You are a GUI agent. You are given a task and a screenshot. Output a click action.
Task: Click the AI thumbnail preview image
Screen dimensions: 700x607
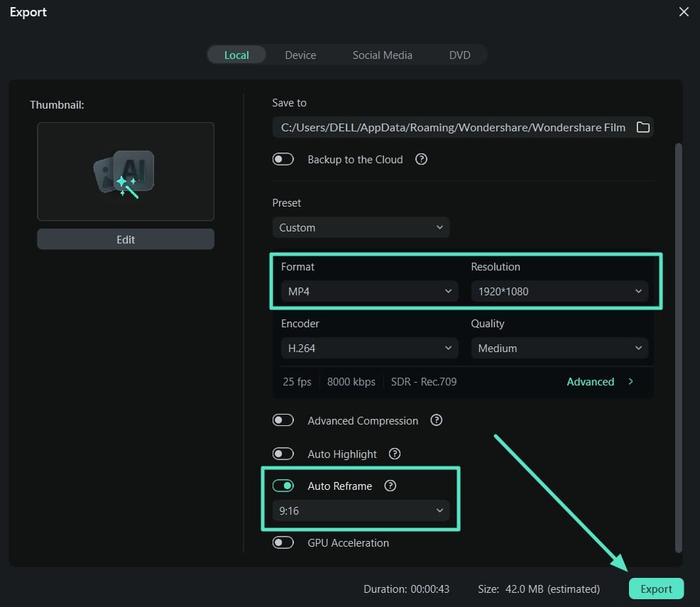pos(126,171)
